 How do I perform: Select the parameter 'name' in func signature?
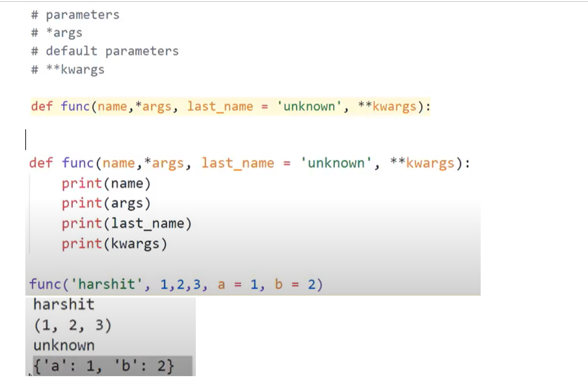click(118, 163)
